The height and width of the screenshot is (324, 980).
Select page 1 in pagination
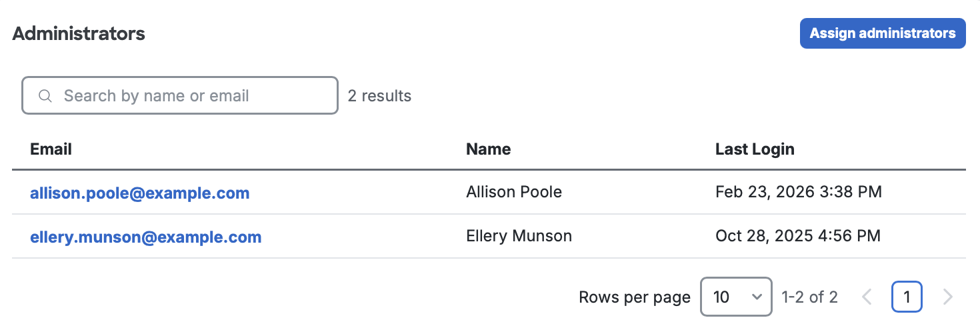(x=907, y=297)
